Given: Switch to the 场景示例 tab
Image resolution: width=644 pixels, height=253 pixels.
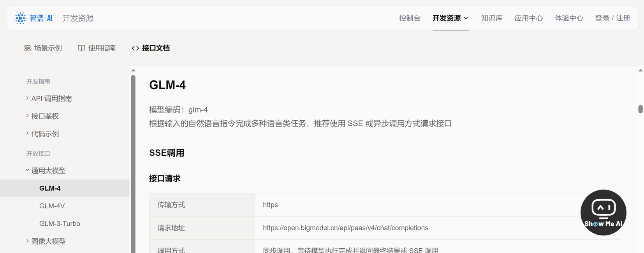Looking at the screenshot, I should 43,48.
